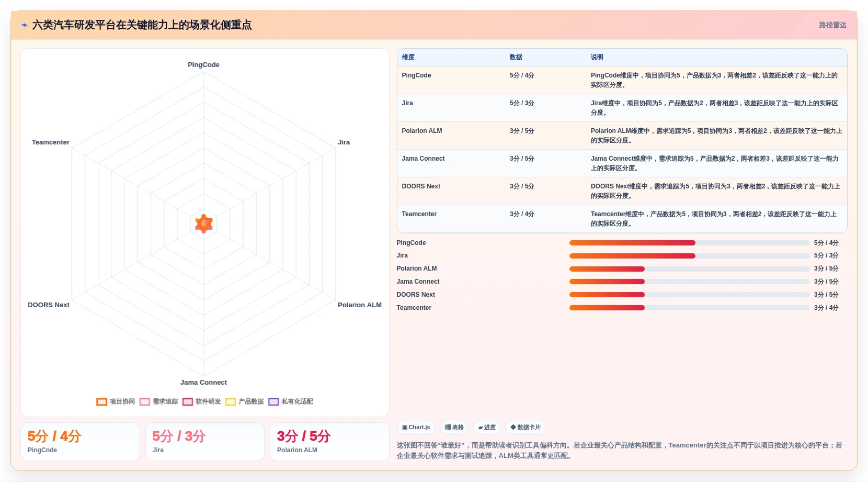Click 3分 / 4分 at the Teamcenter progress bar end
Image resolution: width=868 pixels, height=482 pixels.
point(826,308)
